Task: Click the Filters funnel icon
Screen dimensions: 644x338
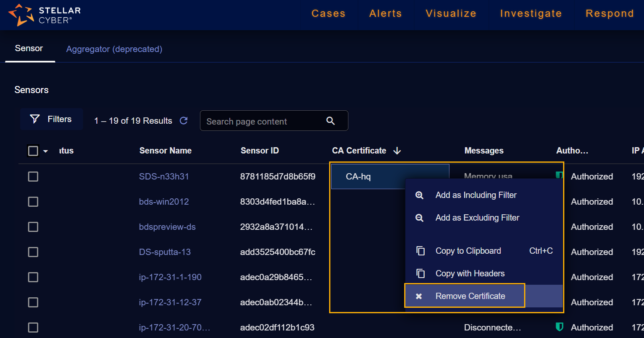Action: coord(35,119)
